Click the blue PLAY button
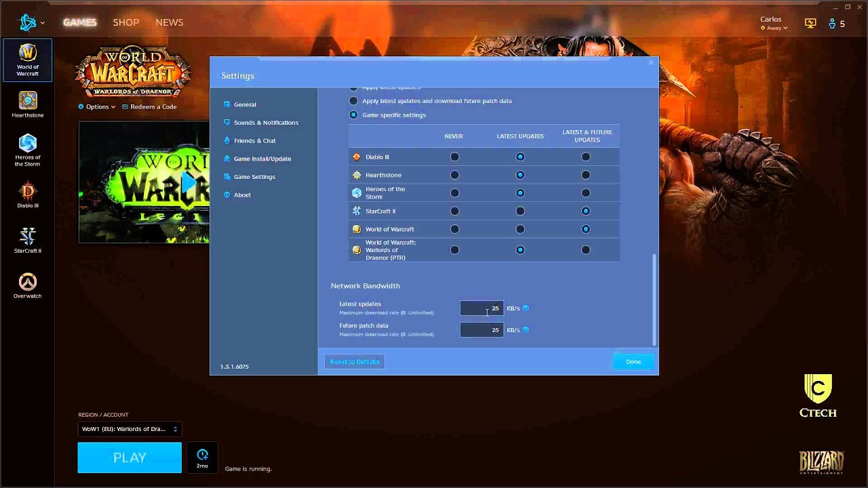The image size is (868, 488). tap(130, 458)
